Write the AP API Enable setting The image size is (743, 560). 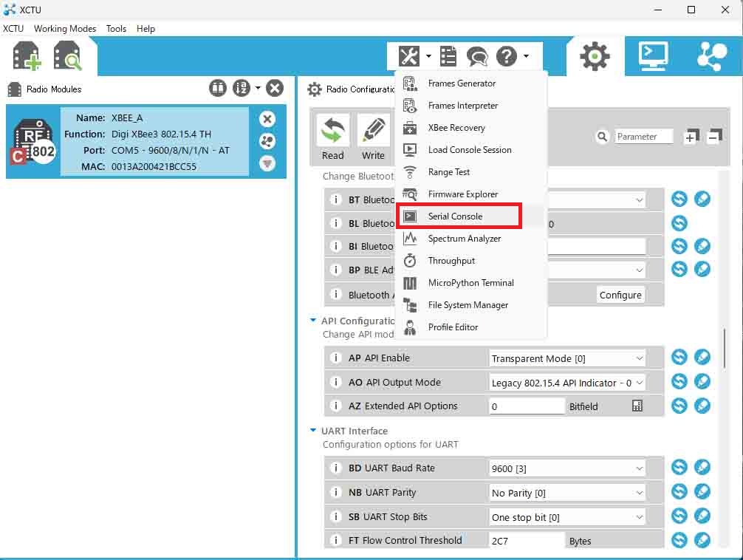click(x=702, y=357)
